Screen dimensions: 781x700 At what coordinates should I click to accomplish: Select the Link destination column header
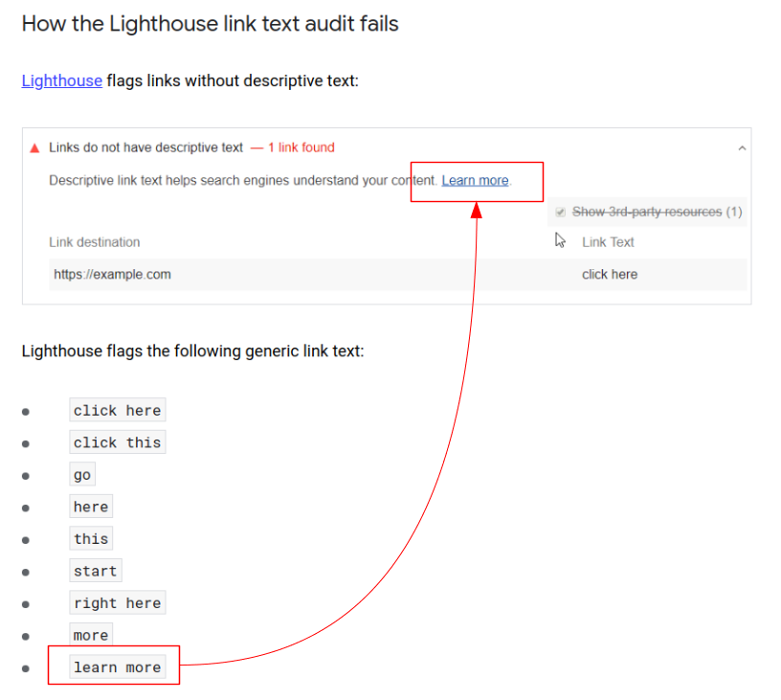(x=94, y=242)
